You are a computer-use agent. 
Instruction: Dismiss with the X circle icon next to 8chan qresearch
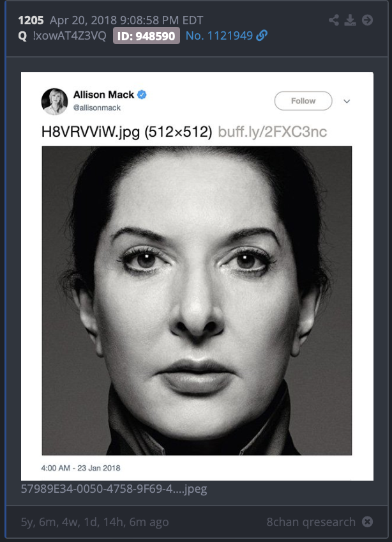(x=367, y=522)
